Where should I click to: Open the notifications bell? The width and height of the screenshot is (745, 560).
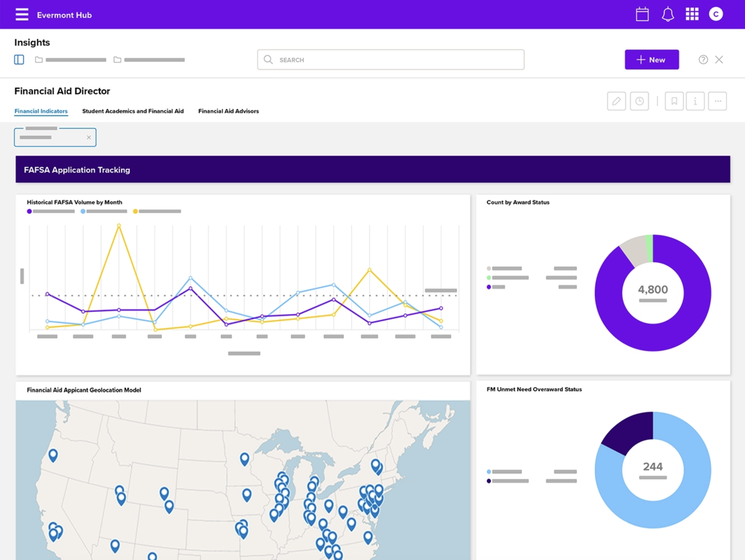(667, 14)
